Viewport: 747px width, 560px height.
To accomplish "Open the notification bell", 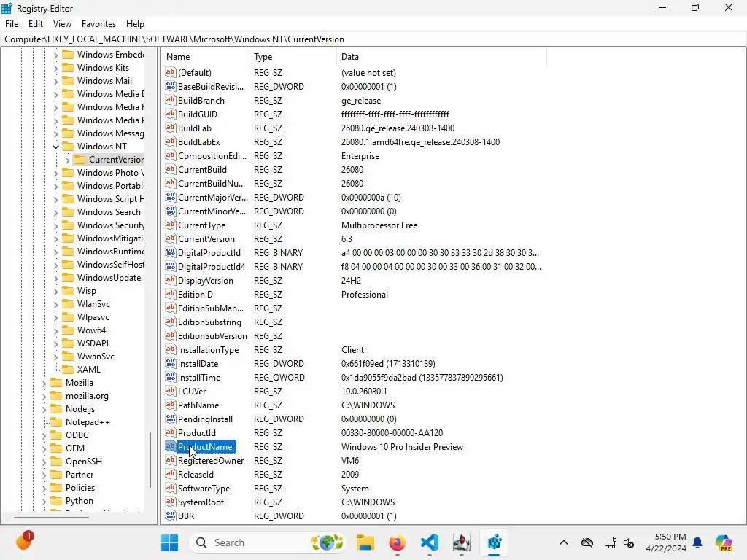I will click(x=697, y=542).
